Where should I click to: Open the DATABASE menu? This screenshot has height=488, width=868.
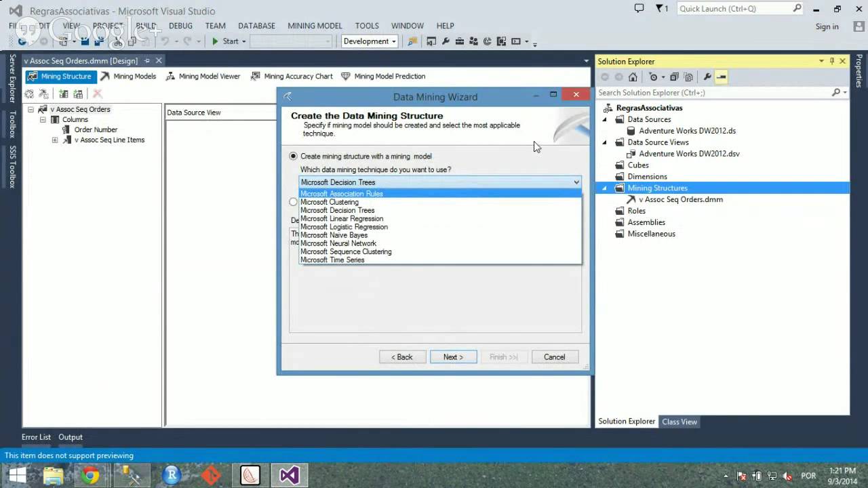(256, 26)
